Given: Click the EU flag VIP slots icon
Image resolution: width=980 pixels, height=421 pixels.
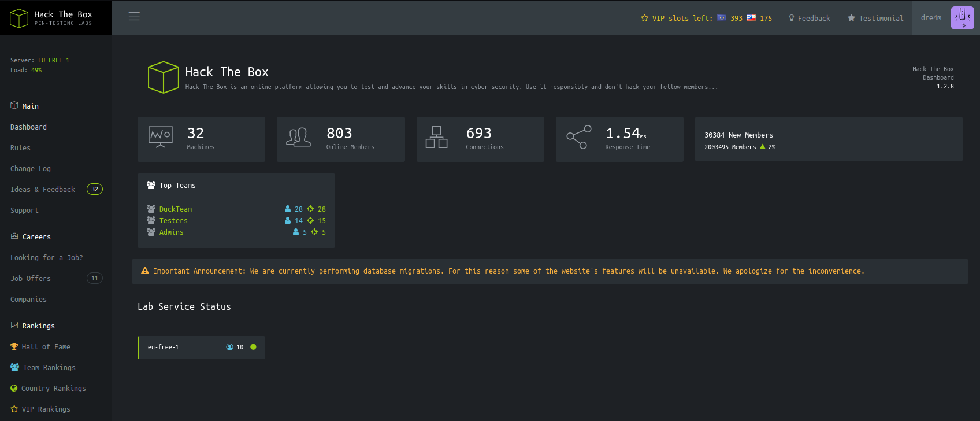Looking at the screenshot, I should [722, 18].
